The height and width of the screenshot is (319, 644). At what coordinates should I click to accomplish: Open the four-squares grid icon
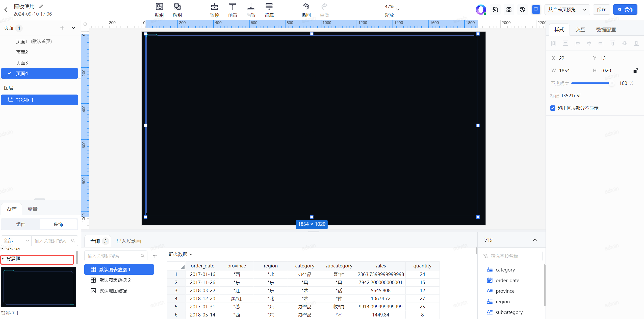509,10
